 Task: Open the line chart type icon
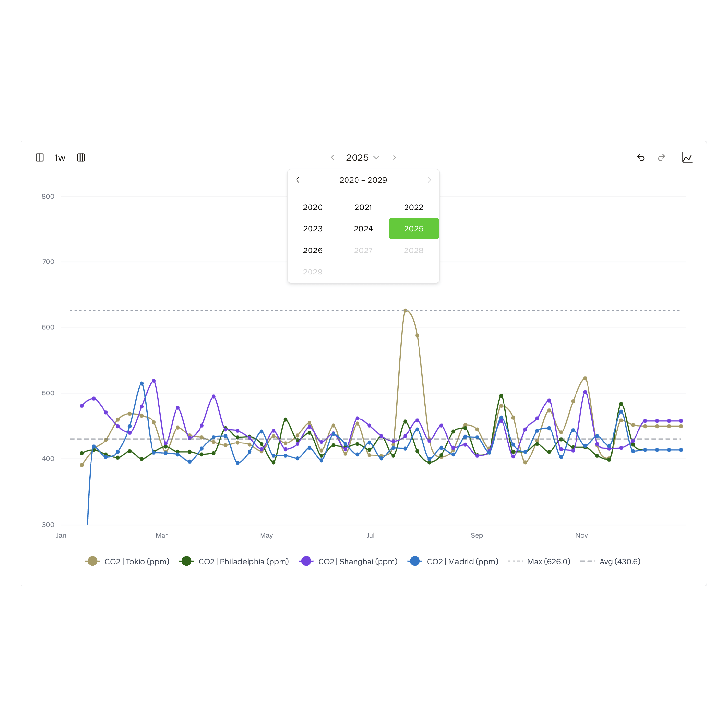coord(687,158)
